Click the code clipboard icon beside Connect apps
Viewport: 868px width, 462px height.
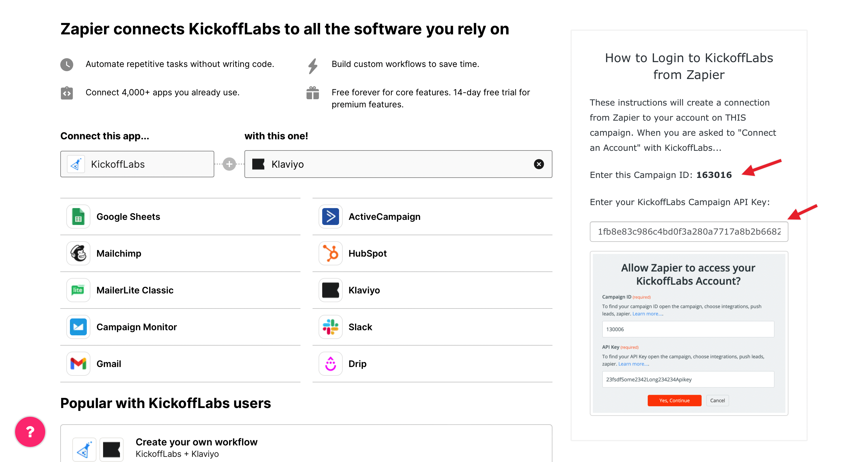[x=67, y=93]
